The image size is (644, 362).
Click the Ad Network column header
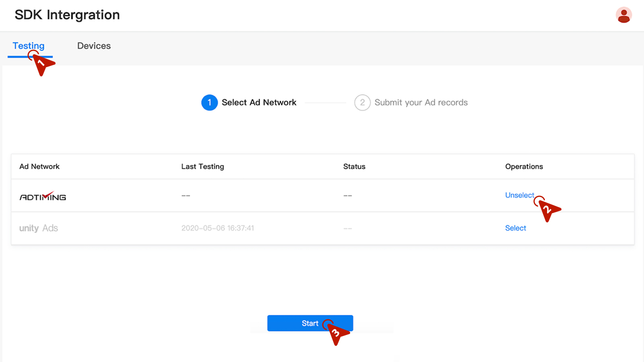(39, 167)
